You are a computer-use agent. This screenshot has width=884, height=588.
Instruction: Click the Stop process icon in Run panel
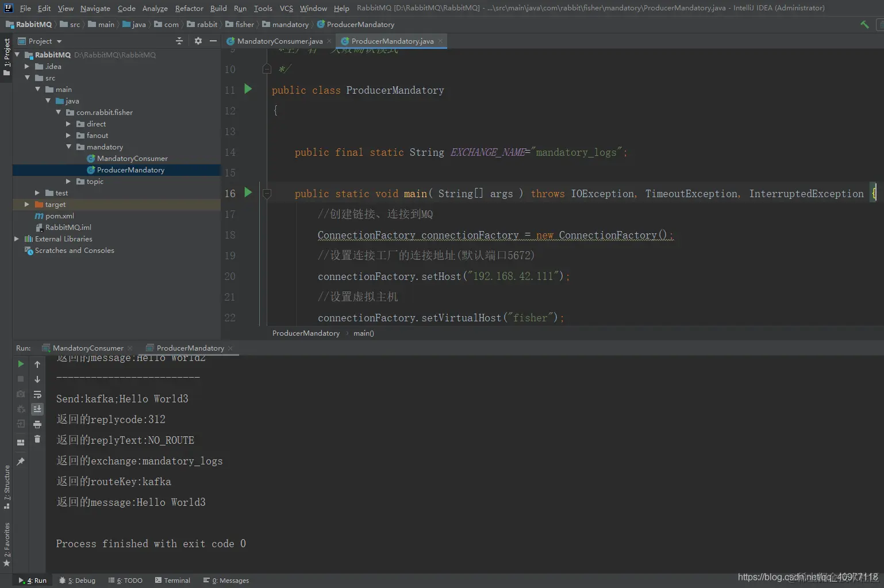[21, 379]
